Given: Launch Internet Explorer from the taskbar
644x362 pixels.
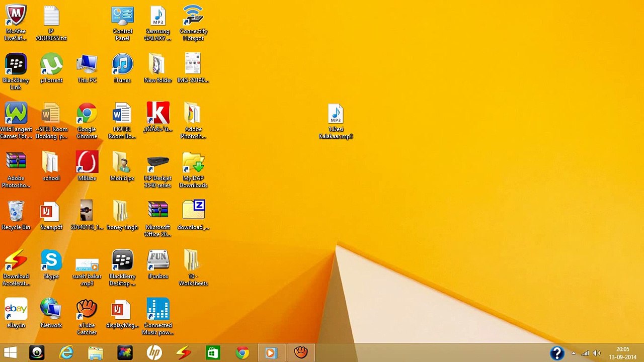Looking at the screenshot, I should [66, 352].
